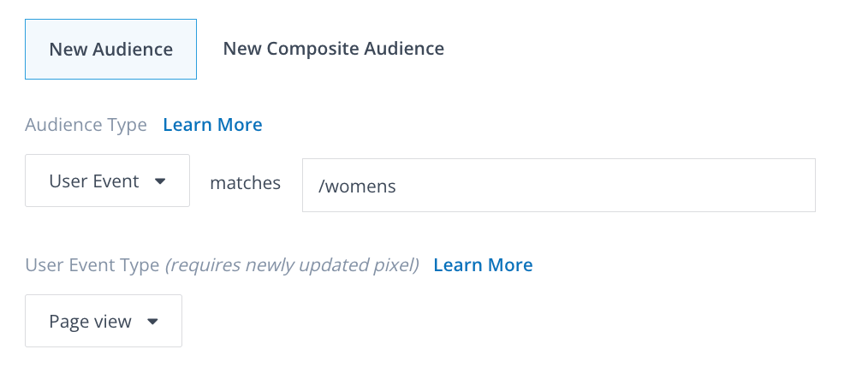
Task: Open the Page view dropdown
Action: [104, 321]
